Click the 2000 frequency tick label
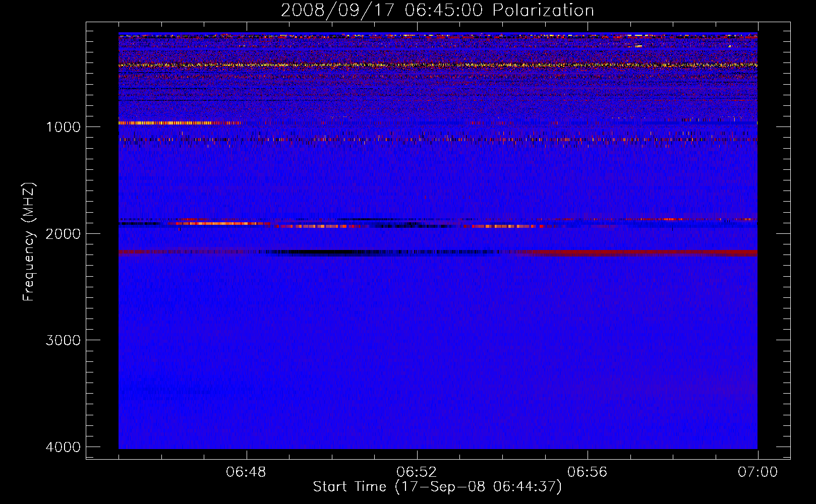The width and height of the screenshot is (816, 504). coord(64,234)
